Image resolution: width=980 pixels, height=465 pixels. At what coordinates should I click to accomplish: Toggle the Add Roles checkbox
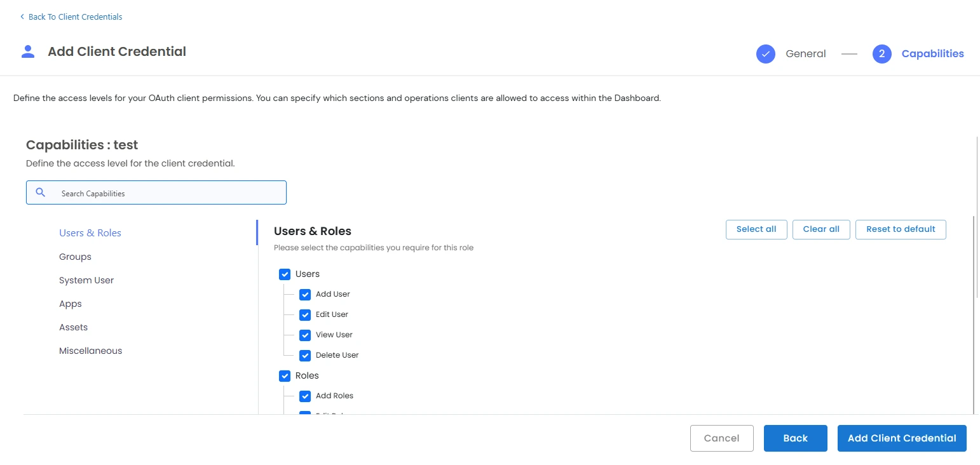[305, 396]
